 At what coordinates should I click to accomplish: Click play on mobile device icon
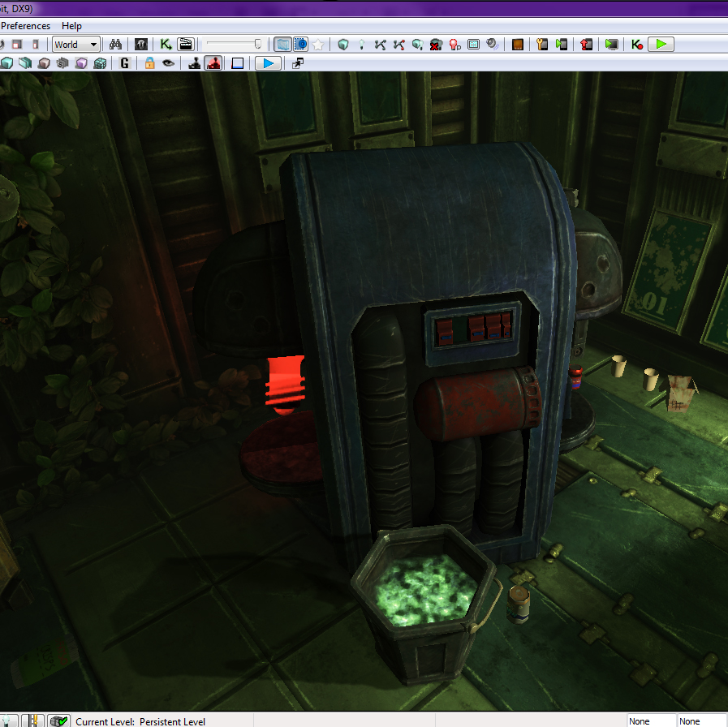point(562,45)
